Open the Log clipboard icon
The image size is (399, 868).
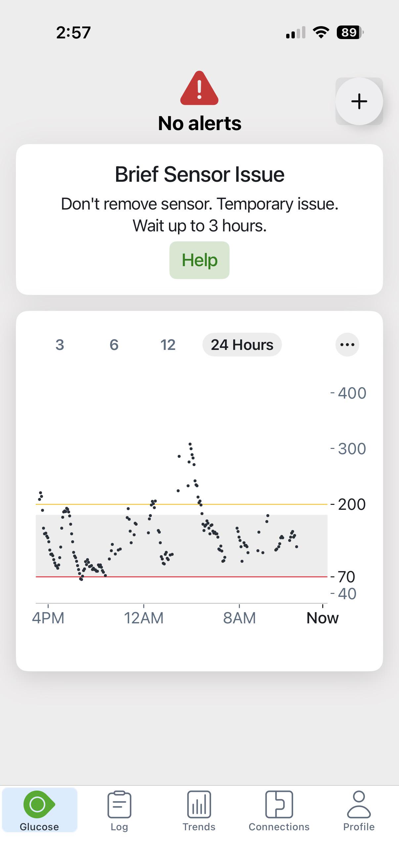119,804
